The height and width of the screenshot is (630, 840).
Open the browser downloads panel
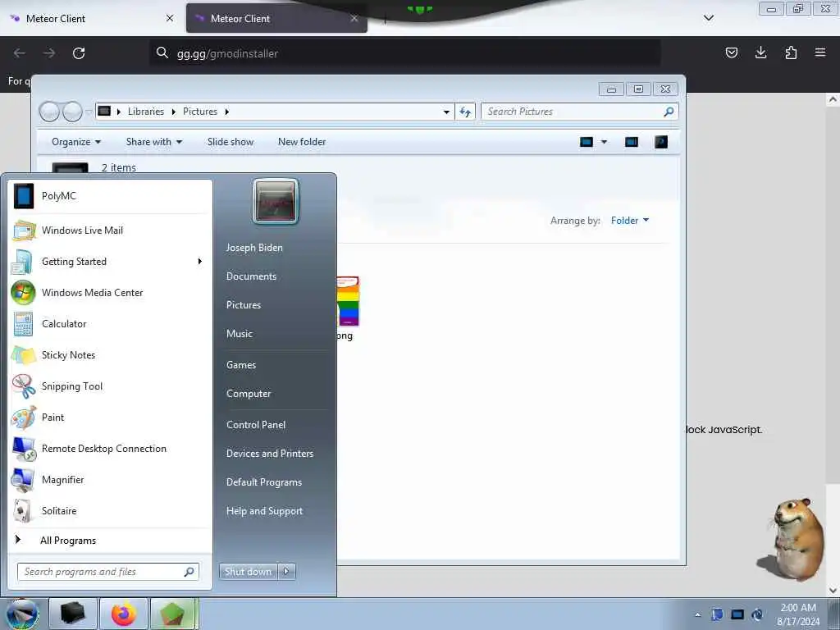point(760,52)
